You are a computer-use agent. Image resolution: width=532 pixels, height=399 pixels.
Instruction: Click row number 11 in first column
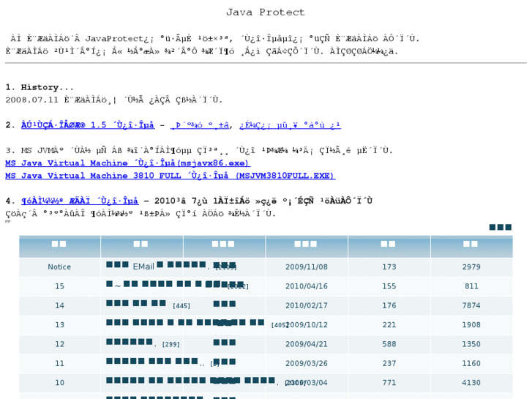60,364
